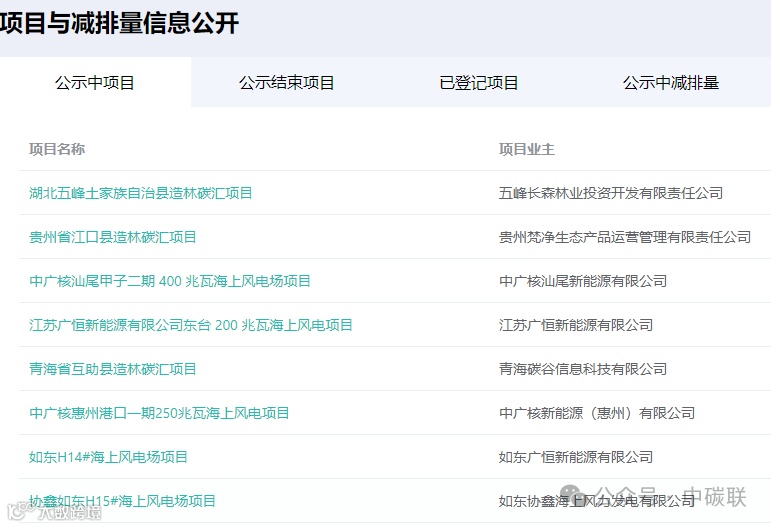Open 湖北五峰土家族自治县造林碳汇项目 link

141,193
